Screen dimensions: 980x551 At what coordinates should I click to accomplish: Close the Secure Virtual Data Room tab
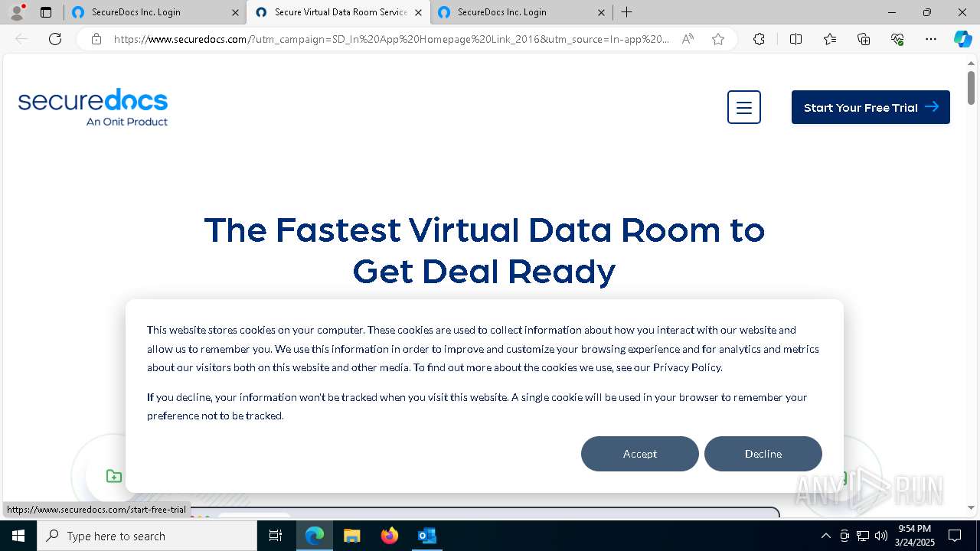tap(418, 12)
